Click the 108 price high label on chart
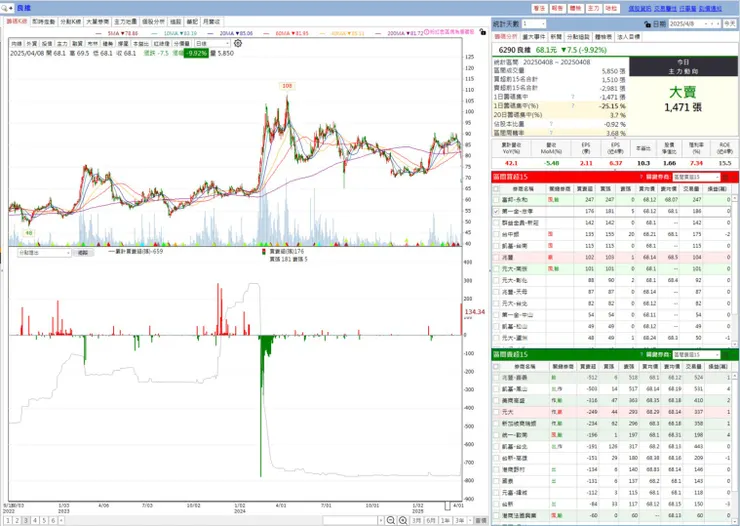 (x=287, y=86)
